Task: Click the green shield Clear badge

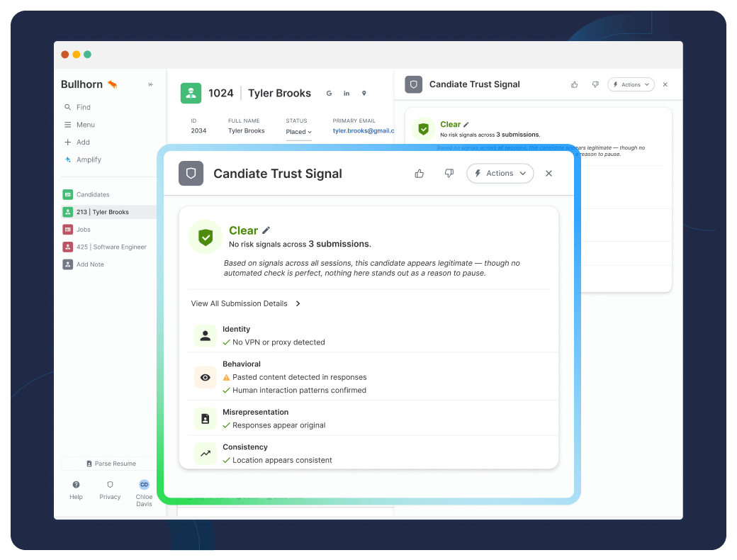Action: (206, 237)
